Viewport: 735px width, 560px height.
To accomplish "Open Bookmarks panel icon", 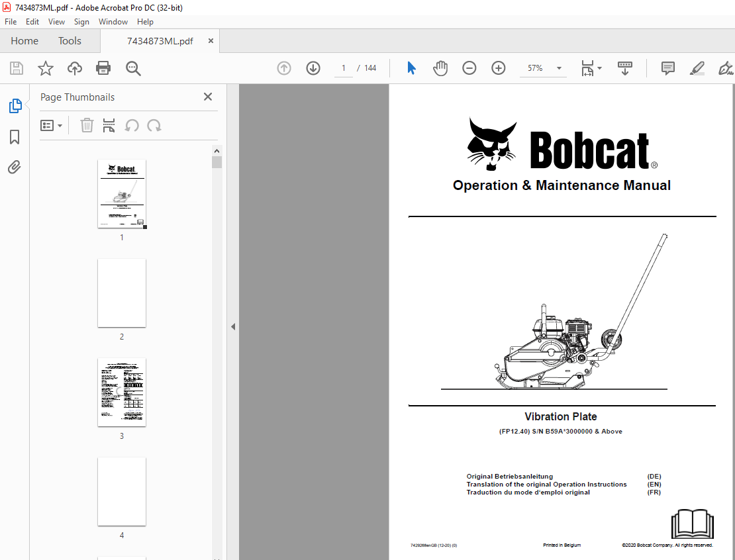I will [x=15, y=137].
